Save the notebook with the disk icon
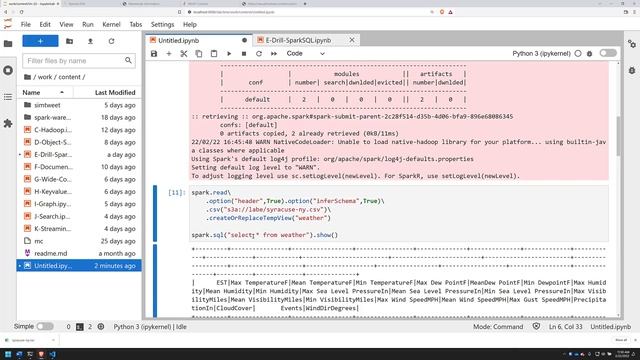Screen dimensions: 640x360 [154, 53]
